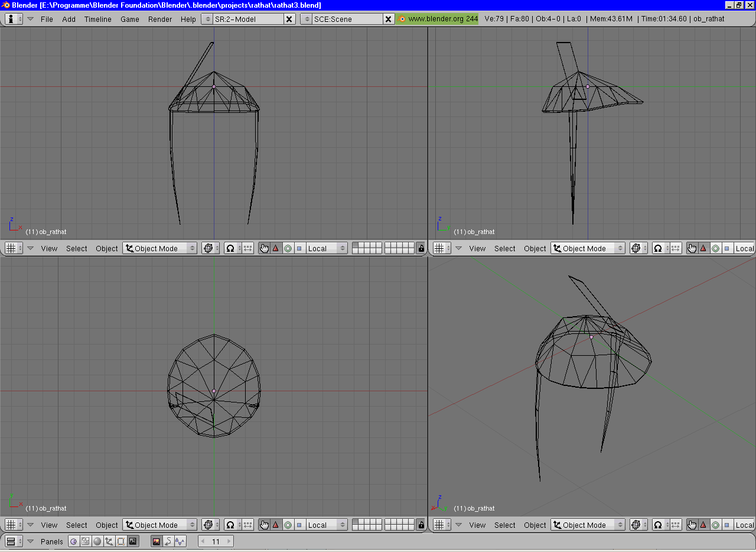The height and width of the screenshot is (552, 756).
Task: Toggle the 3D manipulator hand in top-left viewport
Action: [x=264, y=248]
